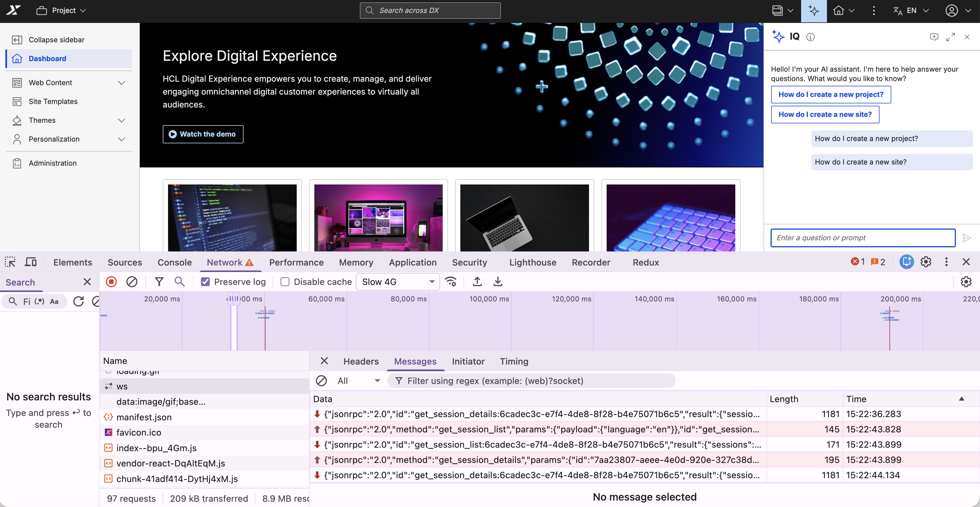Image resolution: width=980 pixels, height=507 pixels.
Task: Select the ws request row
Action: coord(205,387)
